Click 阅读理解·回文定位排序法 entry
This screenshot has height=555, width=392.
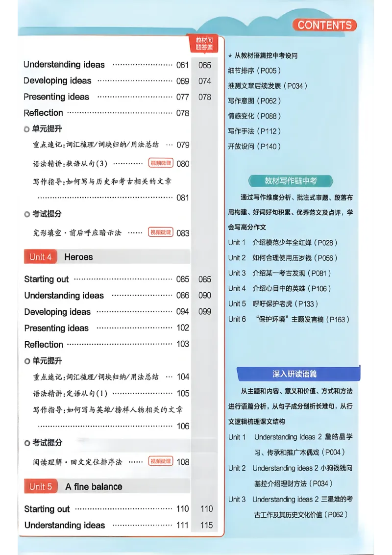[x=111, y=462]
